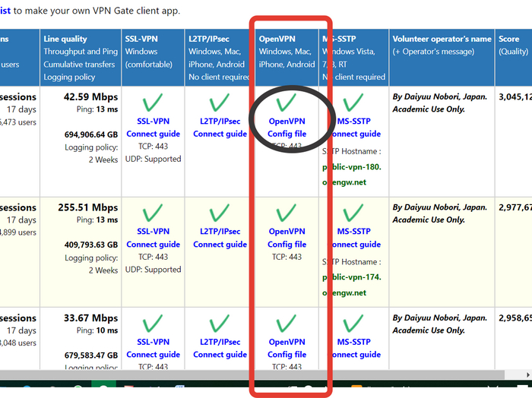
Task: Click the score starting with 2,958
Action: (x=515, y=318)
